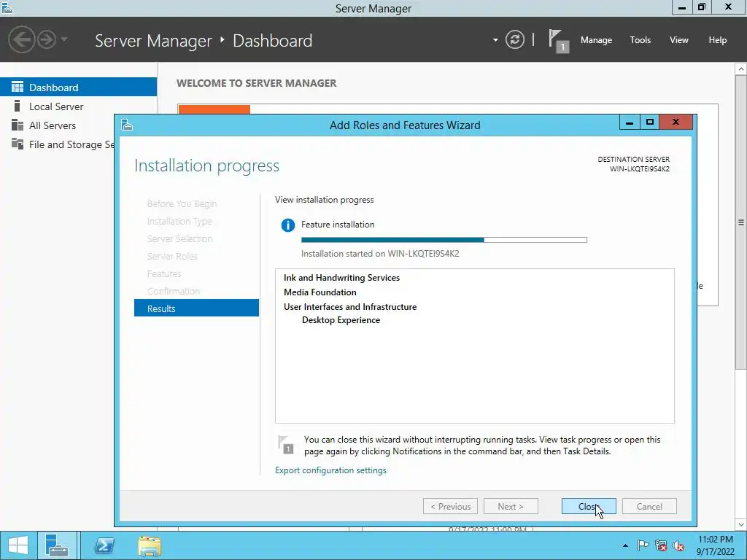The height and width of the screenshot is (560, 747).
Task: Click the Server Manager back navigation arrow
Action: (x=21, y=39)
